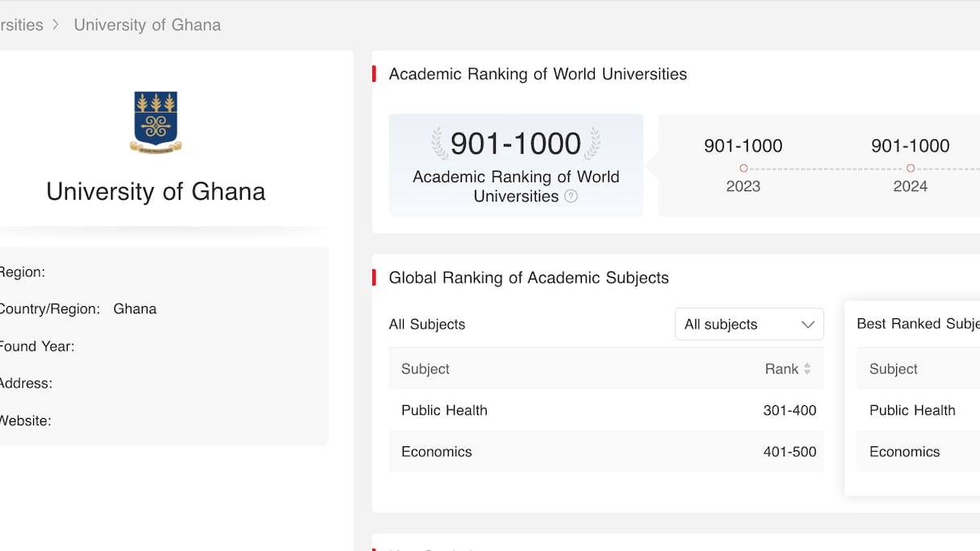Click the left laurel wreath icon

(439, 143)
